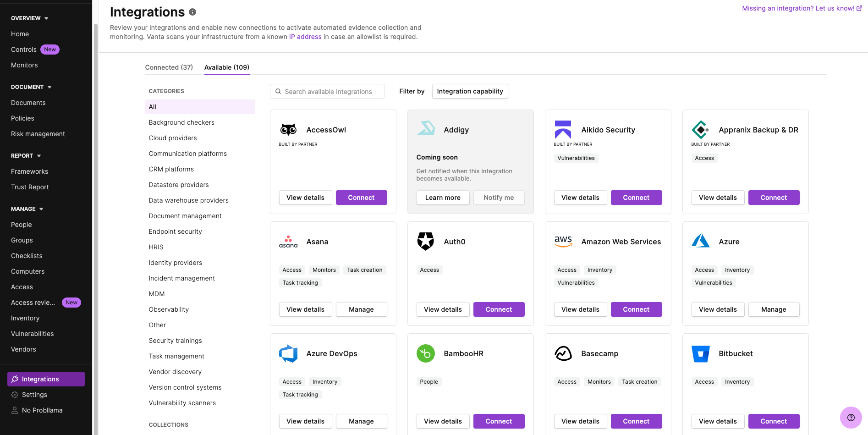Connect the BambooHR integration
The height and width of the screenshot is (435, 868).
(x=499, y=421)
